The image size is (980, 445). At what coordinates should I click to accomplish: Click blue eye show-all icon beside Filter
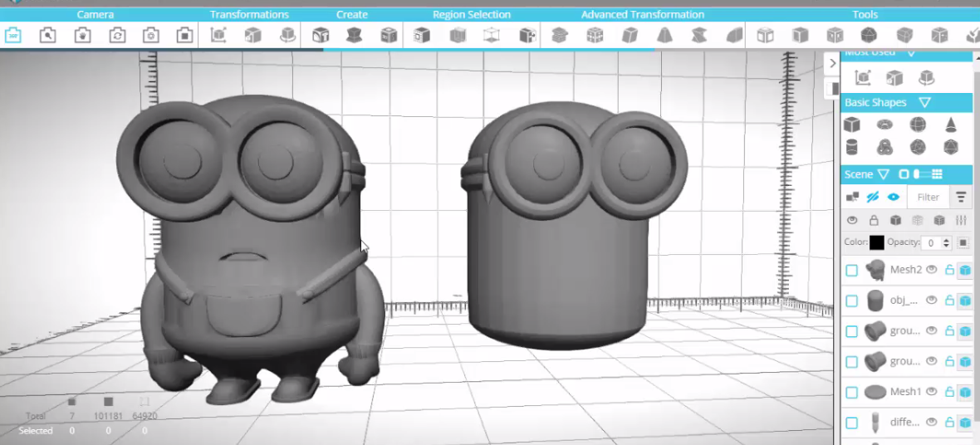tap(893, 197)
